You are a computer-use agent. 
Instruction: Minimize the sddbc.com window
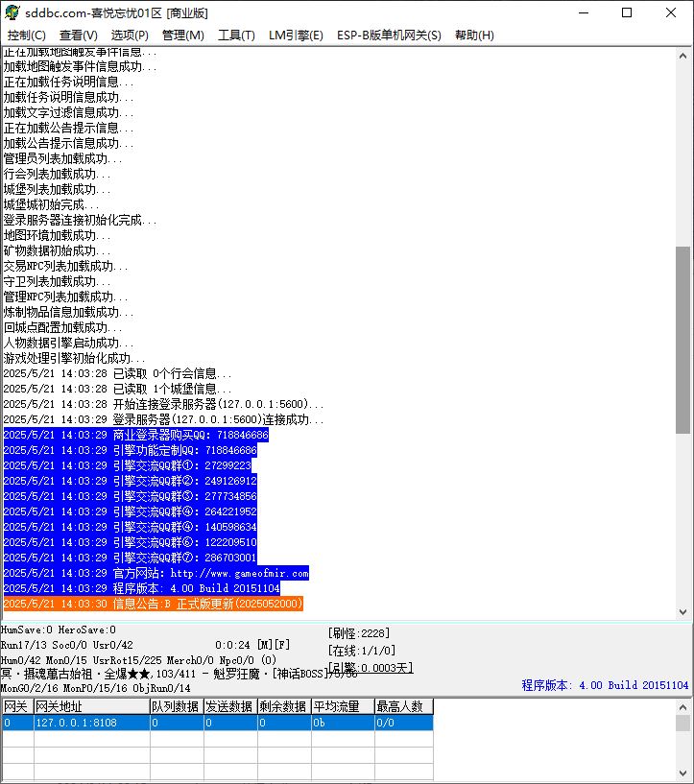(x=584, y=12)
